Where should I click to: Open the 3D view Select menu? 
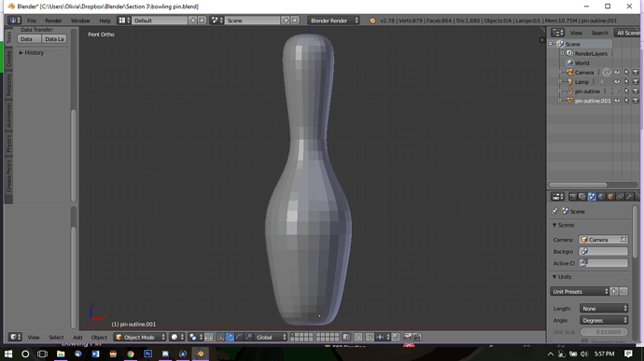coord(56,337)
